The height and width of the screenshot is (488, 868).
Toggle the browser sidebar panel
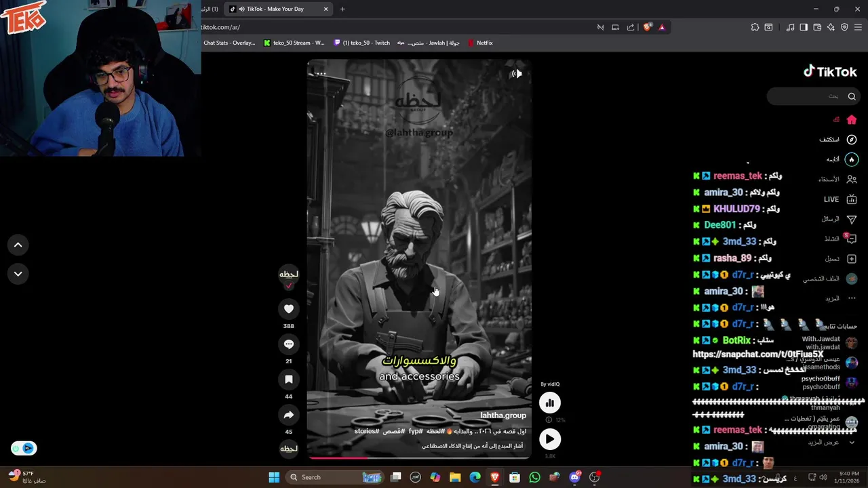(x=804, y=27)
